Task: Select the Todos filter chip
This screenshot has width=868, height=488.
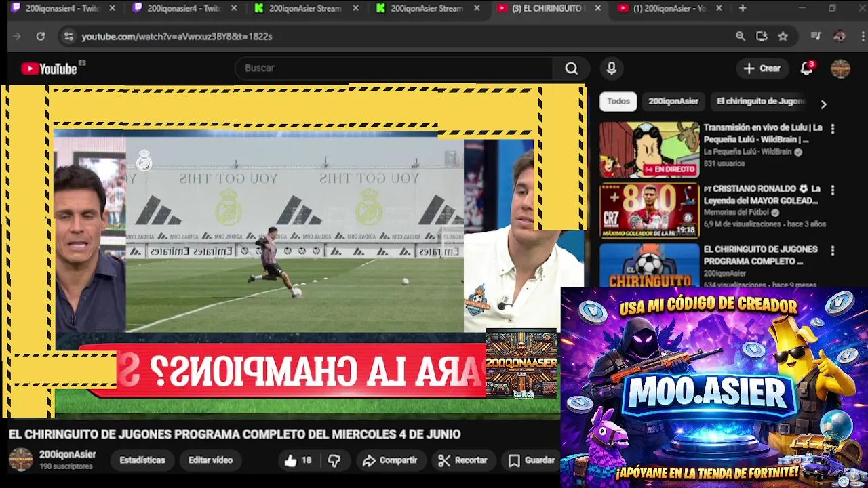Action: 618,102
